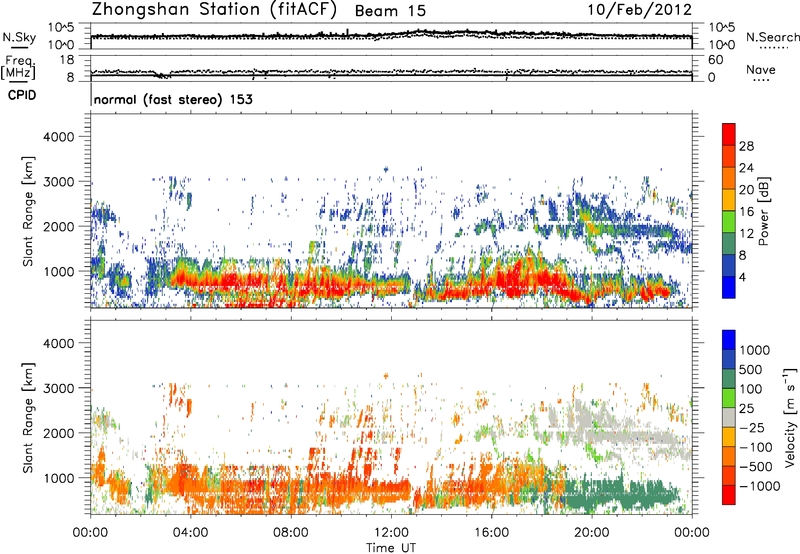Viewport: 800px width, 554px height.
Task: Select the gray -25 to 25 velocity swatch
Action: [x=729, y=417]
